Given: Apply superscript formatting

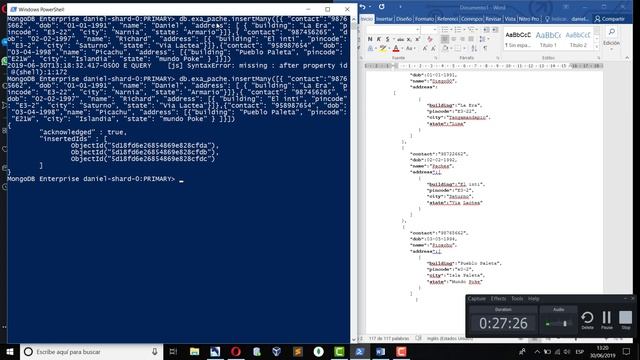Looking at the screenshot, I should click(418, 39).
